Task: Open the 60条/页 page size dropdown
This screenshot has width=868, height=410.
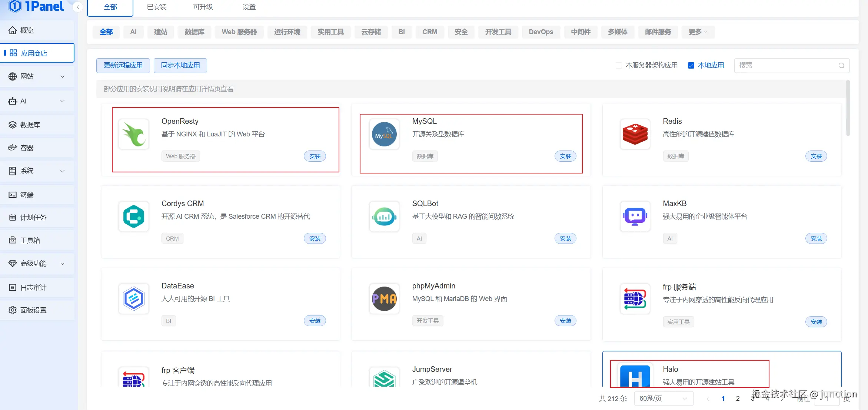Action: [663, 399]
